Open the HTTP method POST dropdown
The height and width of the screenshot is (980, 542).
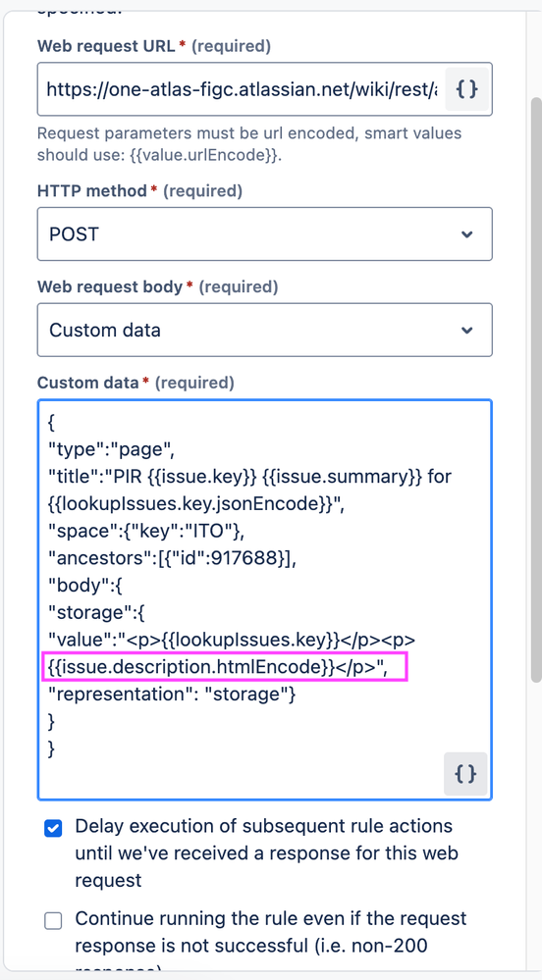click(x=265, y=233)
